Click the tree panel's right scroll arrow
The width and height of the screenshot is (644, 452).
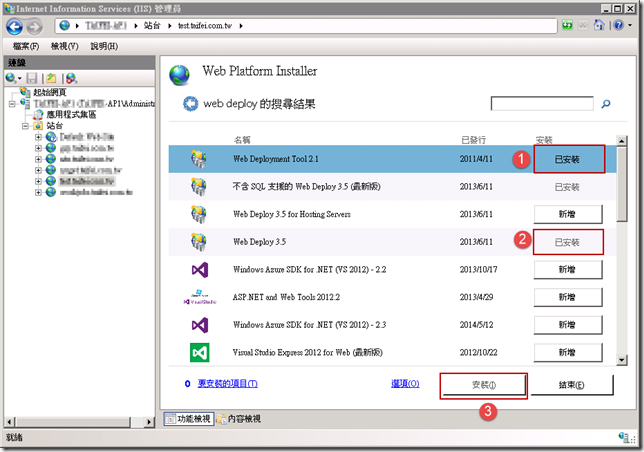pos(150,422)
